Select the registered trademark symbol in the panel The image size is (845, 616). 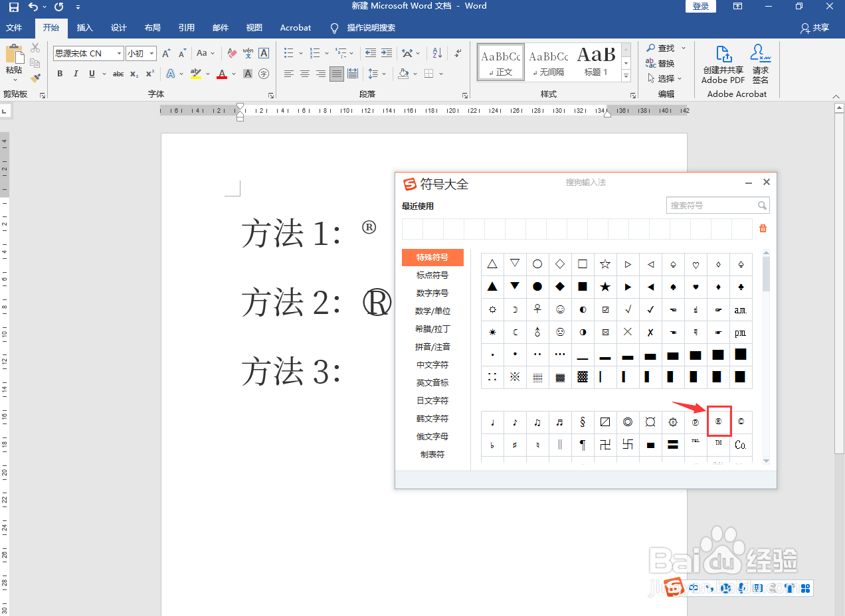pos(718,422)
